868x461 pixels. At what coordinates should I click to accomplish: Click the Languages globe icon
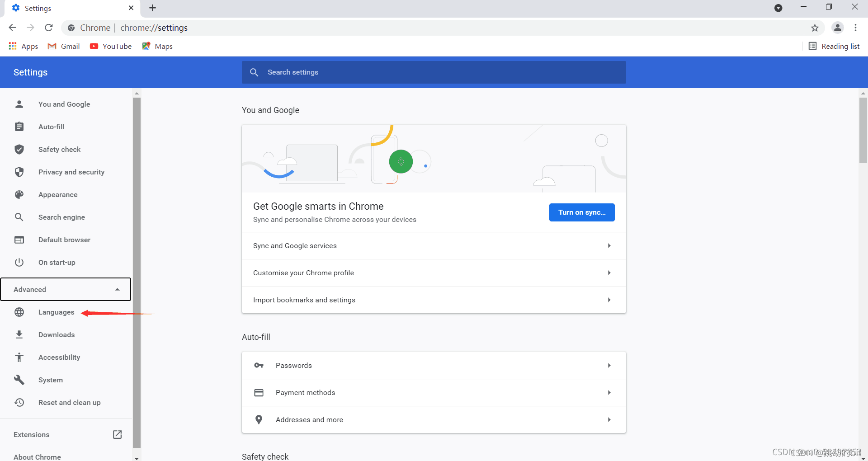pos(19,312)
